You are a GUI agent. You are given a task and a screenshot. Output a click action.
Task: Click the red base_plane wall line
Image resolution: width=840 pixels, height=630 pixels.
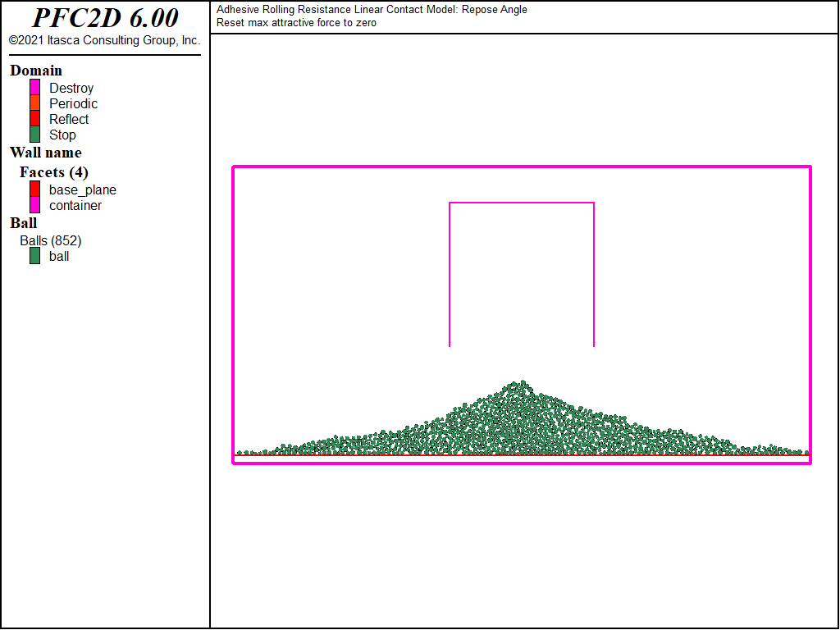pos(523,455)
